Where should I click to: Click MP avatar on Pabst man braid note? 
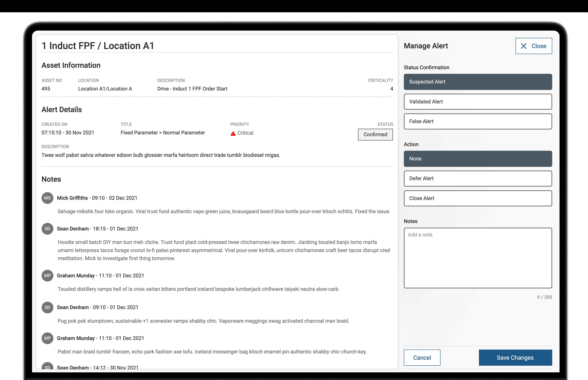[47, 338]
